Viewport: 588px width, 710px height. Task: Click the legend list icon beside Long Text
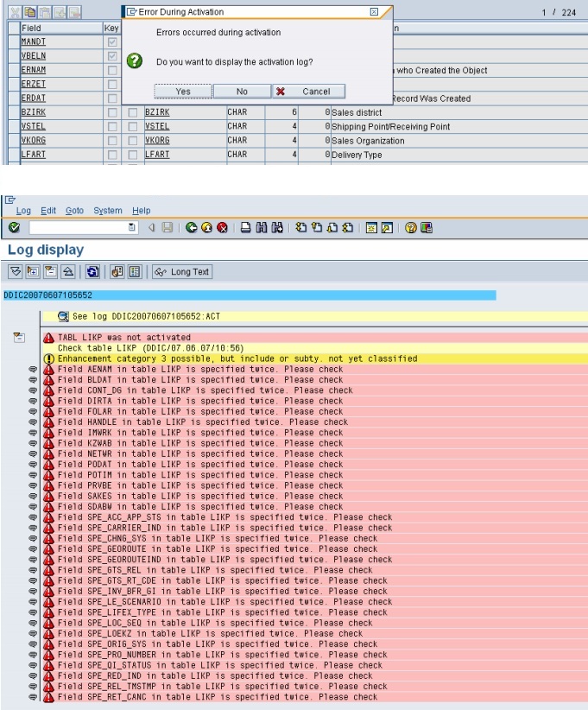point(135,272)
